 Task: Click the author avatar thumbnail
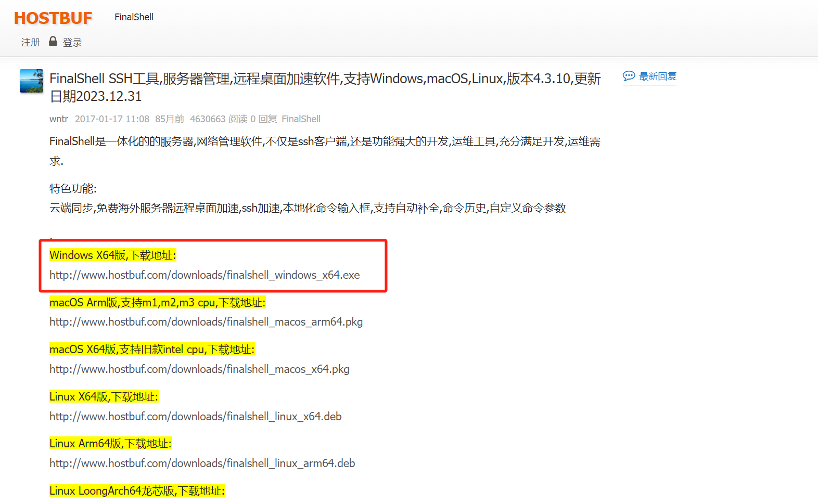pos(32,81)
